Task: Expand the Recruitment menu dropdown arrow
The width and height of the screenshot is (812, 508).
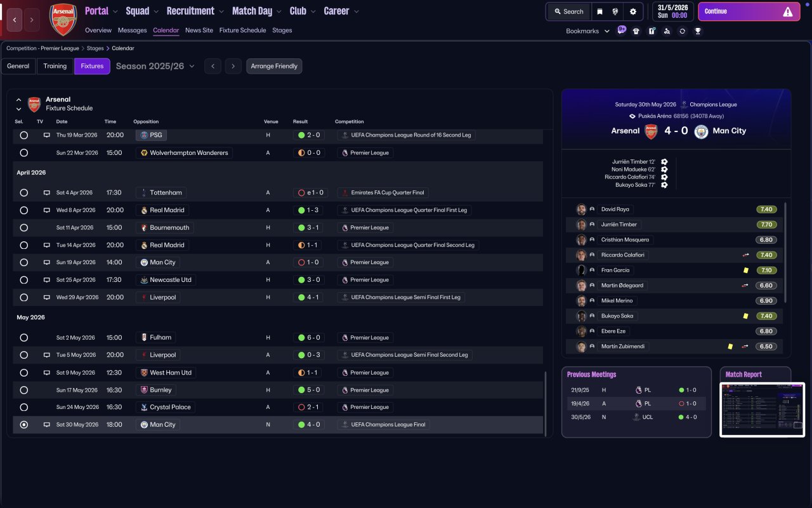Action: 221,11
